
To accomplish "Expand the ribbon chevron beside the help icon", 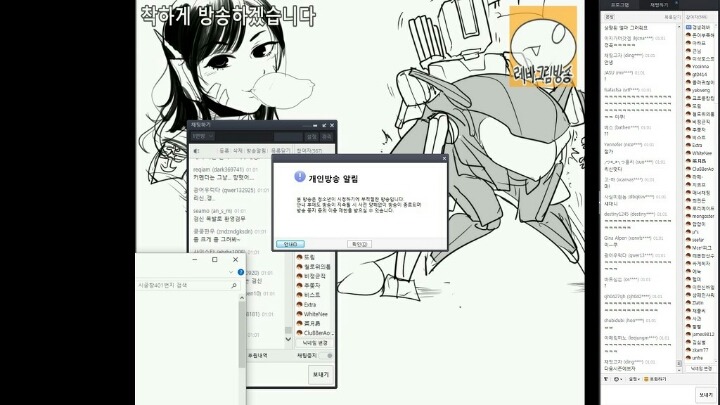I will pyautogui.click(x=231, y=272).
